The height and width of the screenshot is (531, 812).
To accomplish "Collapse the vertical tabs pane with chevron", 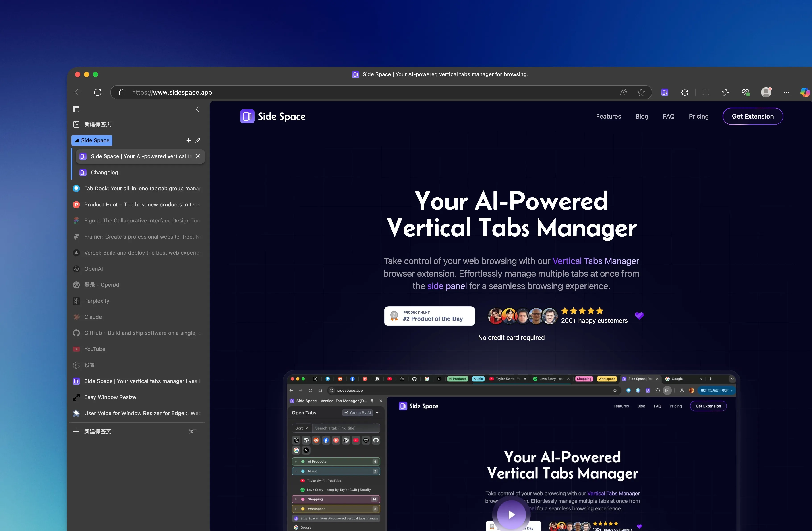I will [x=197, y=109].
